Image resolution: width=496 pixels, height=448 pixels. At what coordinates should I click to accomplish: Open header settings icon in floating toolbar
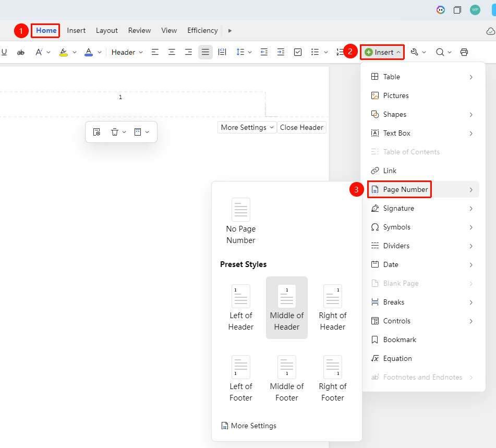click(x=97, y=132)
